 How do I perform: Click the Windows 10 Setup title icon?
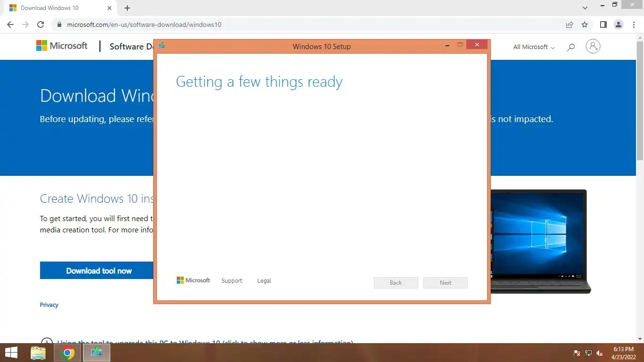pyautogui.click(x=162, y=46)
